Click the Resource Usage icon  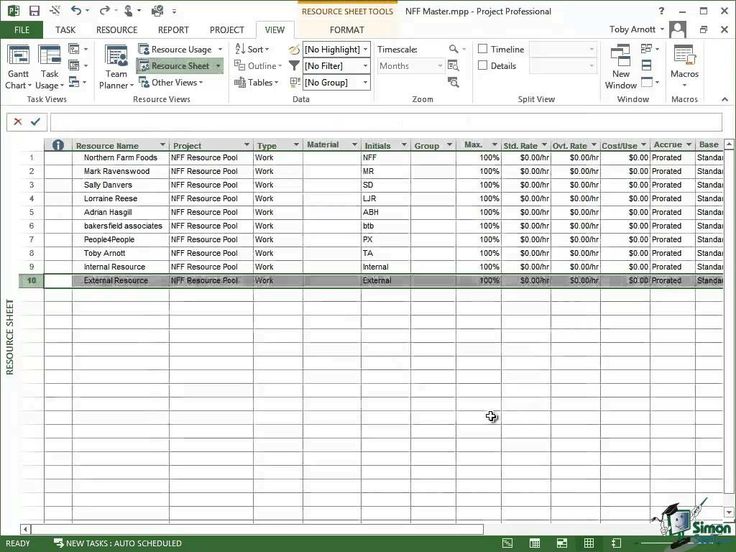[x=144, y=49]
